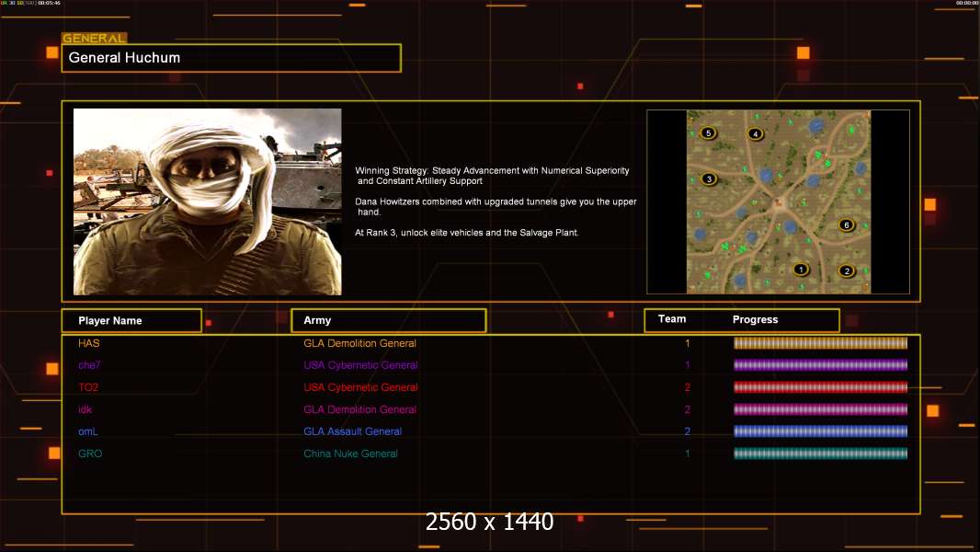Click start position marker 2 on minimap

pyautogui.click(x=847, y=270)
